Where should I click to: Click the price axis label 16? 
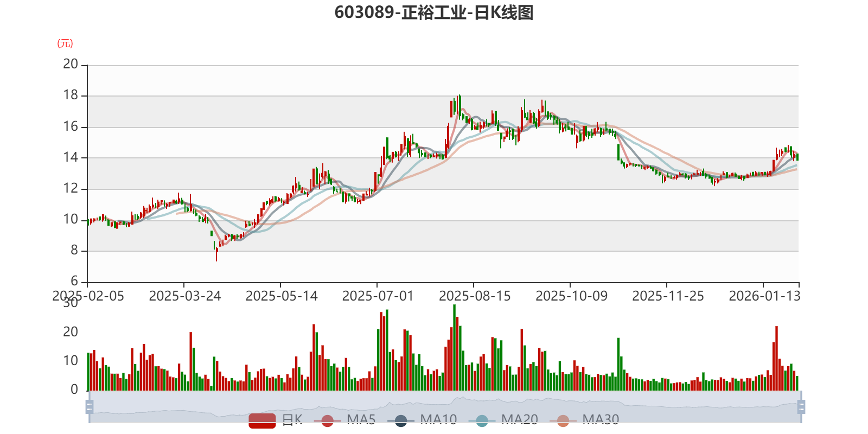tap(71, 127)
